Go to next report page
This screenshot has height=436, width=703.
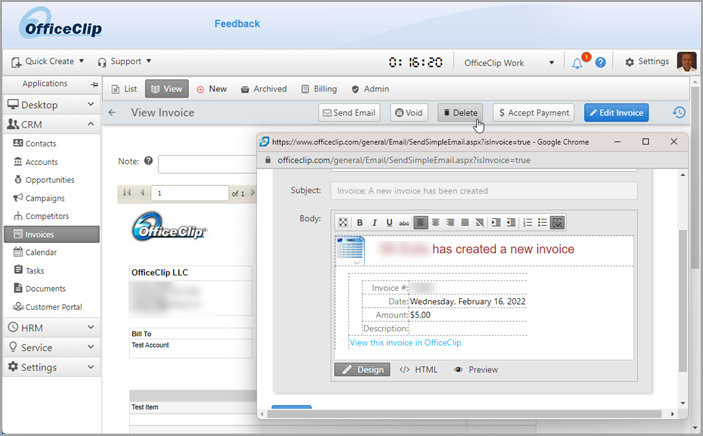point(253,192)
